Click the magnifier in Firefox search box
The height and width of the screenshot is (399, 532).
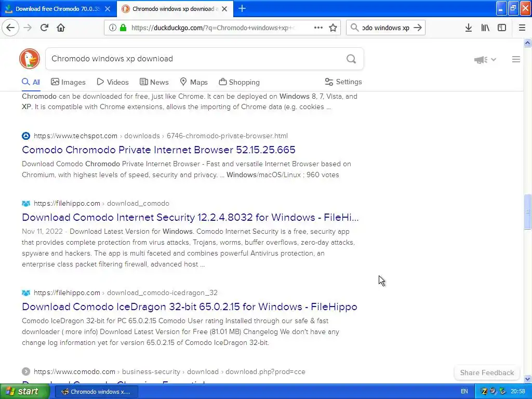(354, 28)
